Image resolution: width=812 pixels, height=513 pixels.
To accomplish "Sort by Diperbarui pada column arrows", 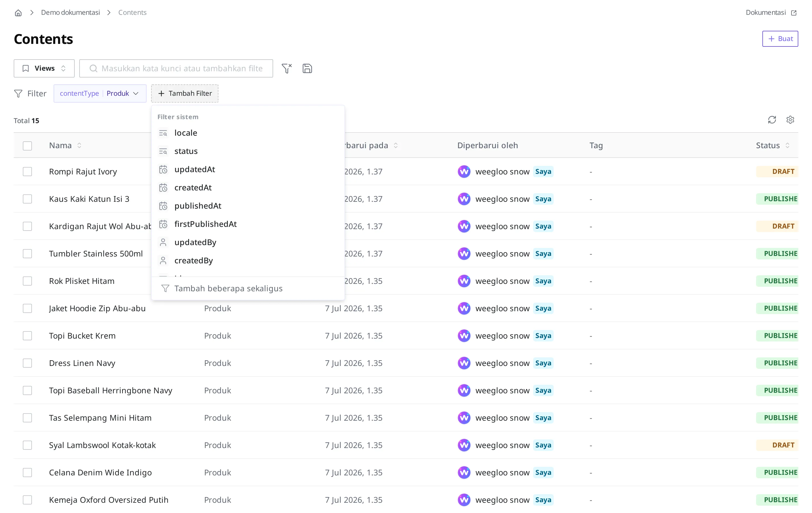I will [396, 146].
